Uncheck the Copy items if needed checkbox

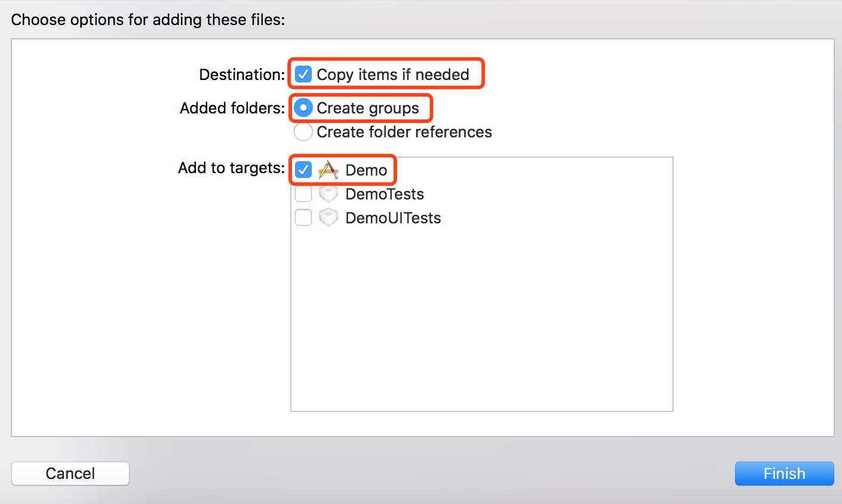tap(303, 74)
